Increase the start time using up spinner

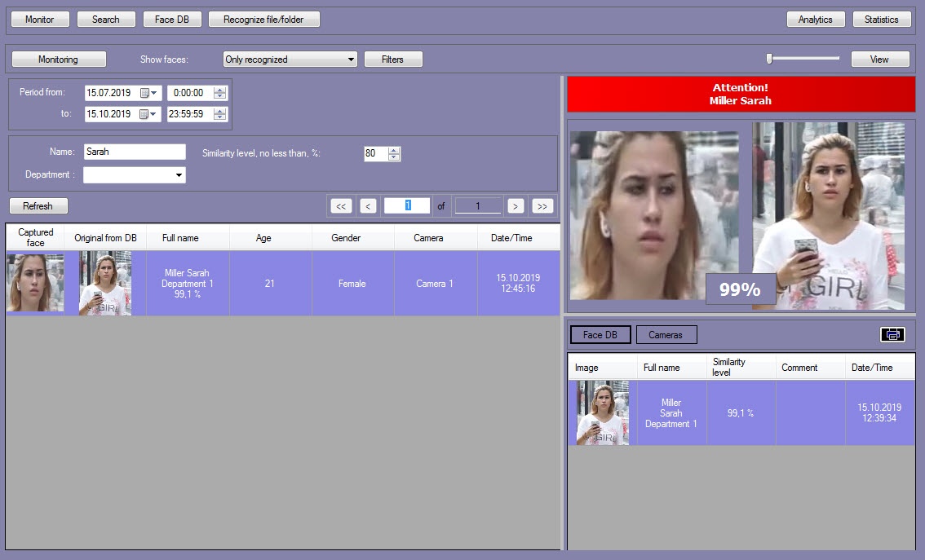click(219, 90)
